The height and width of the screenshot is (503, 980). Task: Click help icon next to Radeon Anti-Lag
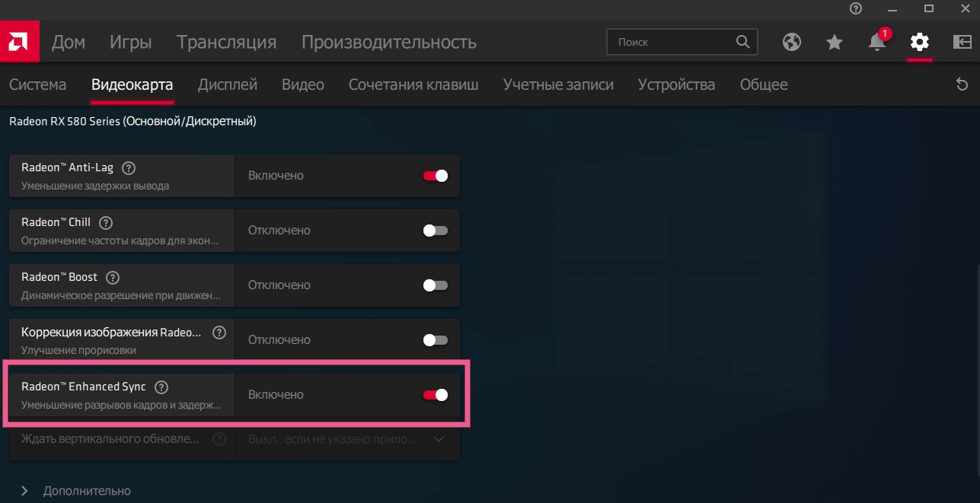(129, 168)
